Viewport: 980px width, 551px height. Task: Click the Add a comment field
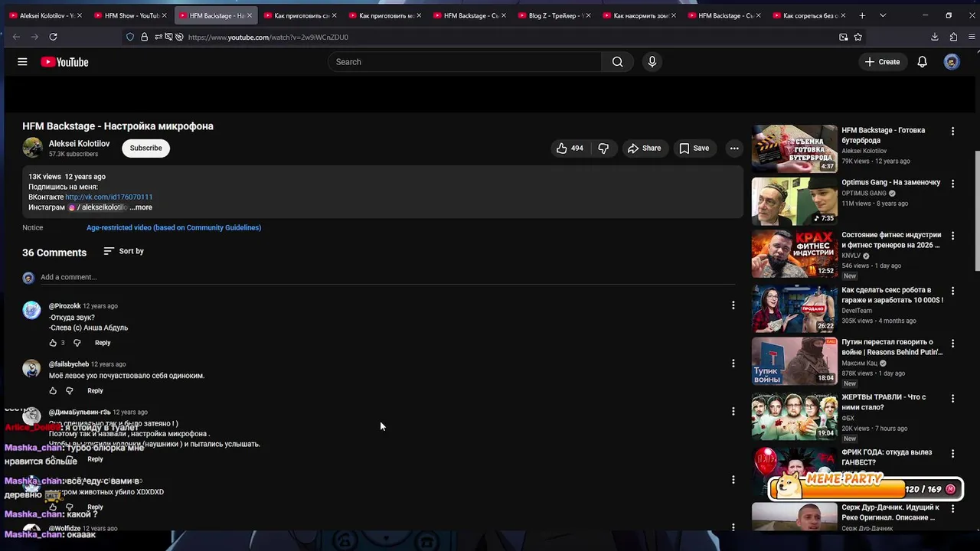coord(387,277)
